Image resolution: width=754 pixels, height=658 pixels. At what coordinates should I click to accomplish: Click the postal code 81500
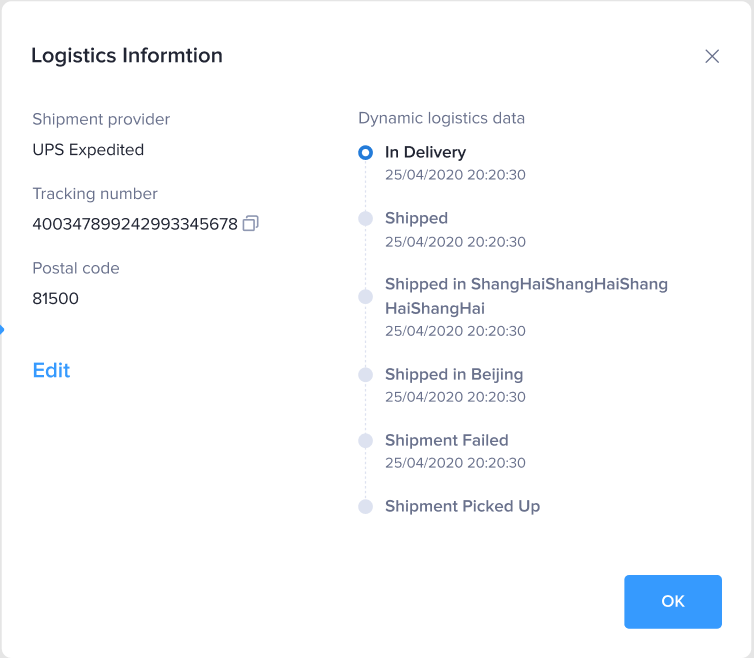56,298
